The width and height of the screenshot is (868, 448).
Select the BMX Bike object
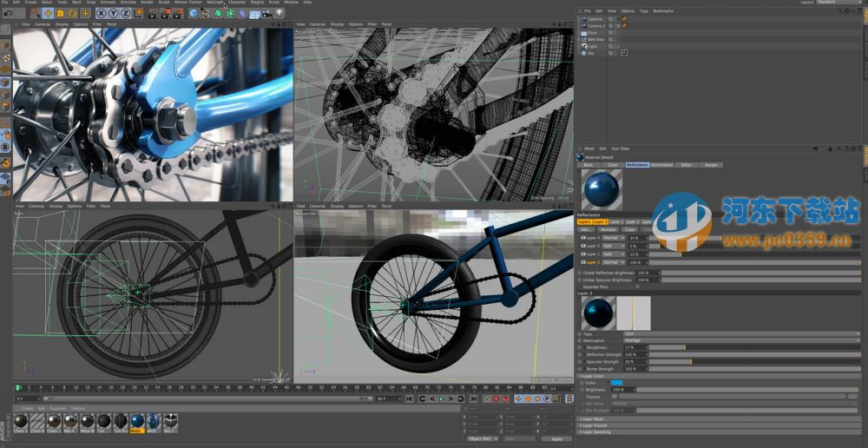pyautogui.click(x=595, y=40)
